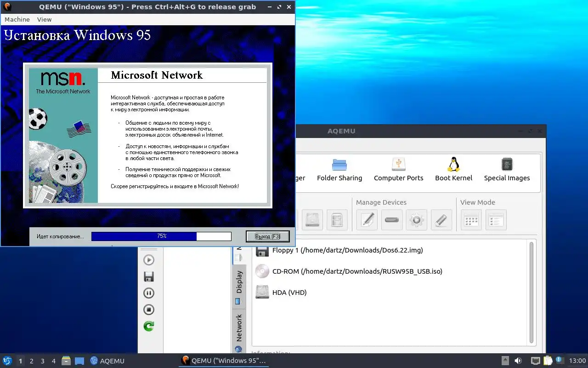The width and height of the screenshot is (588, 368).
Task: Reset the VM with green arrow icon
Action: tap(149, 326)
